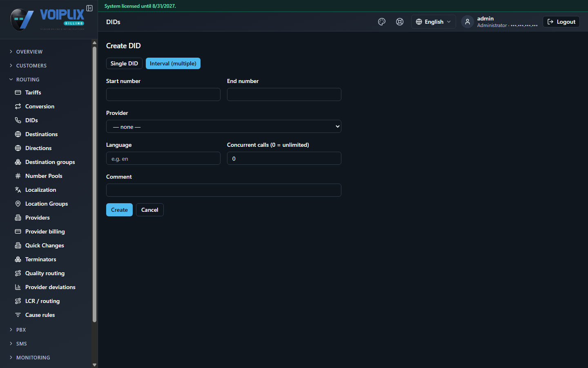Open the Provider dropdown
Viewport: 588px width, 368px height.
224,126
